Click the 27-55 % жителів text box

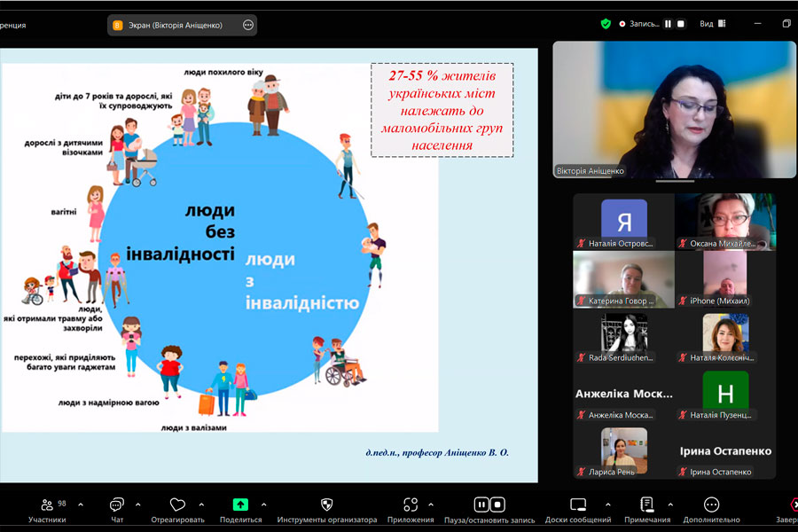[442, 110]
